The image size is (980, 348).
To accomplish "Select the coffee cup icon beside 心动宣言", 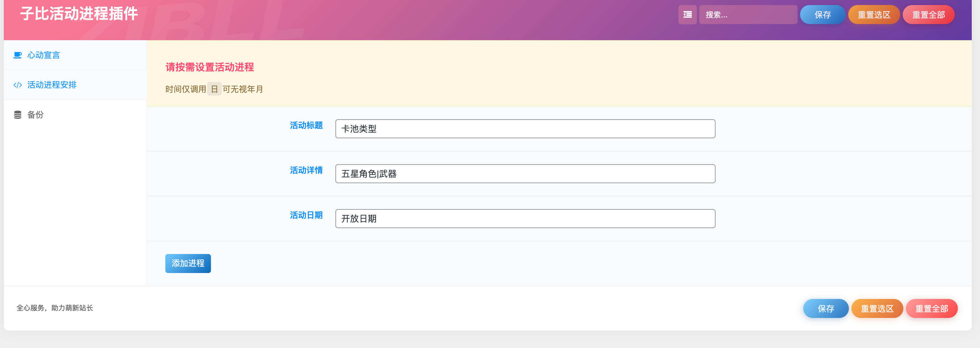I will [x=17, y=55].
